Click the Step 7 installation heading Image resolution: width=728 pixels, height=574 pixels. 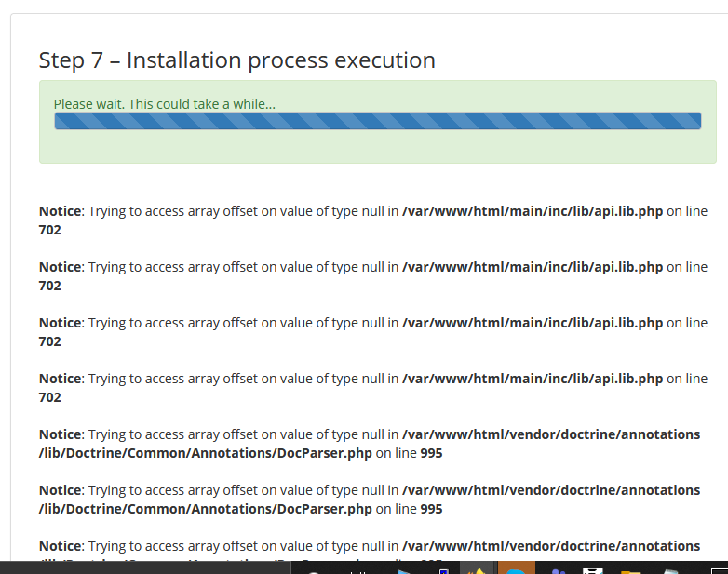[236, 60]
